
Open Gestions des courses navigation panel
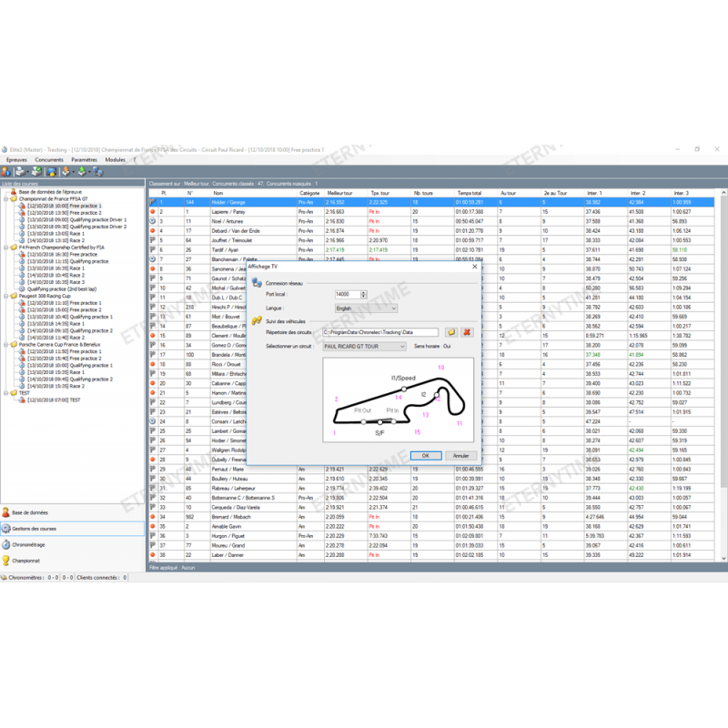pos(73,529)
